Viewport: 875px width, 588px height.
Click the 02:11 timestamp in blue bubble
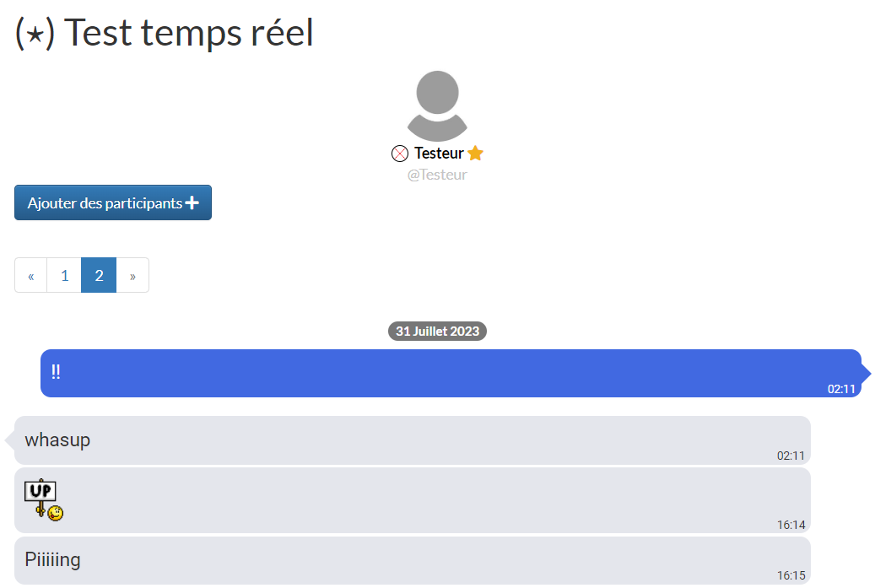point(841,389)
